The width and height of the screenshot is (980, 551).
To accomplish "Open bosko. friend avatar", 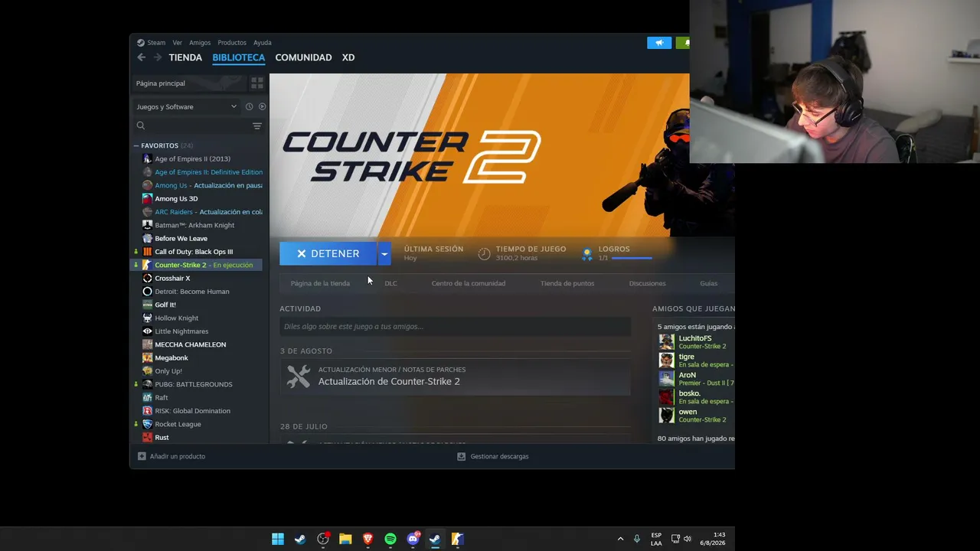I will click(667, 397).
